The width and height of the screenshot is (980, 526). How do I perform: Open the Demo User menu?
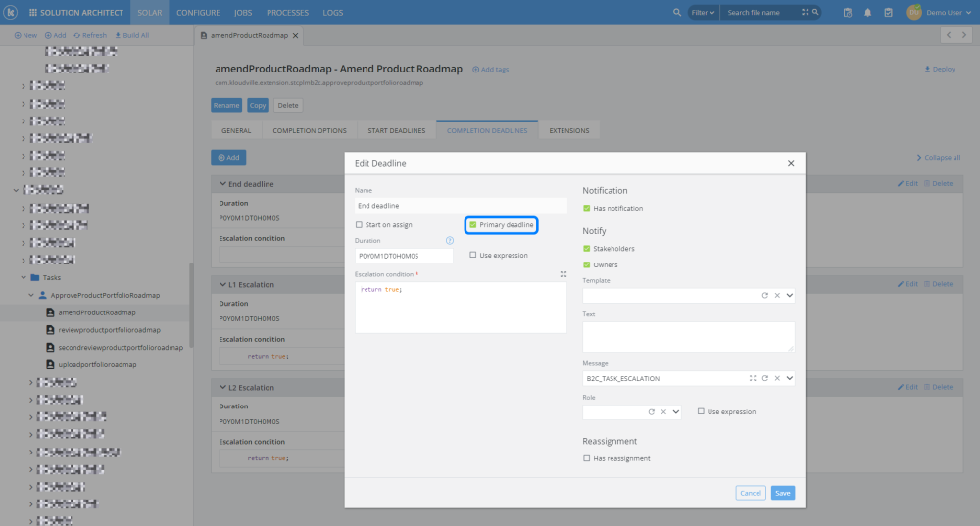coord(949,13)
